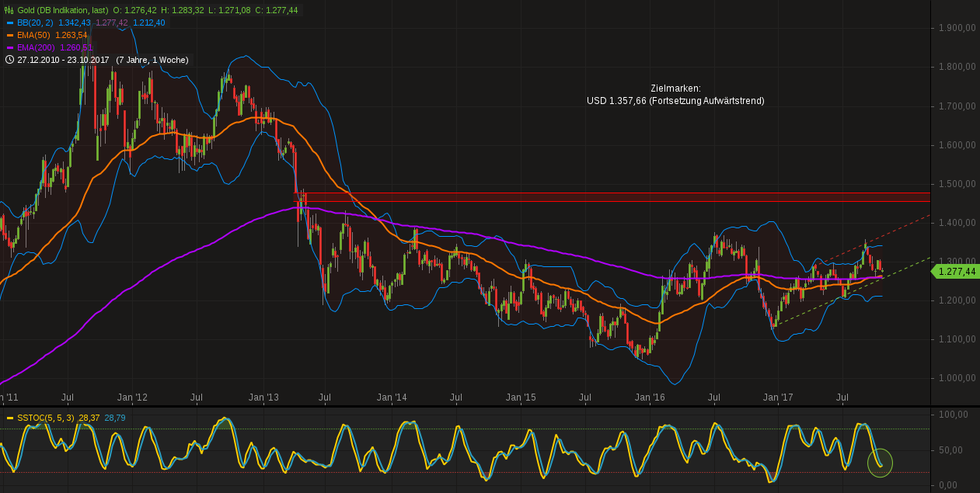The width and height of the screenshot is (980, 493).
Task: Click the Jul label near the chart center axis
Action: tap(456, 397)
